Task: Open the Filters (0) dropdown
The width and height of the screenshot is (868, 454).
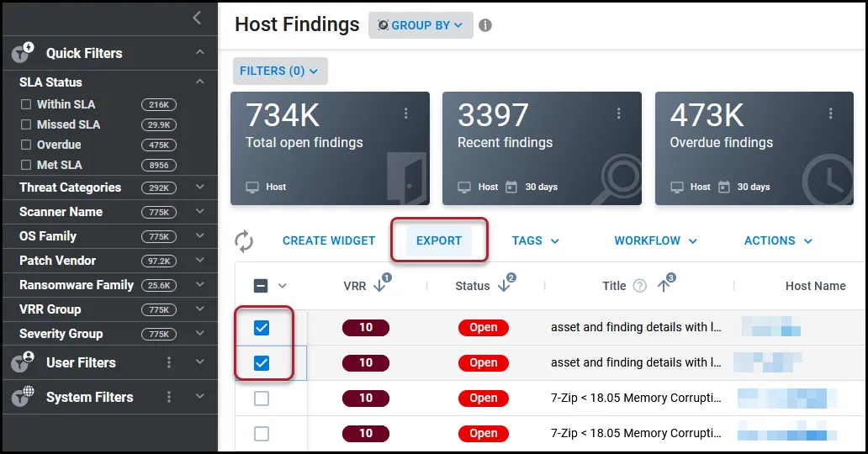Action: 280,71
